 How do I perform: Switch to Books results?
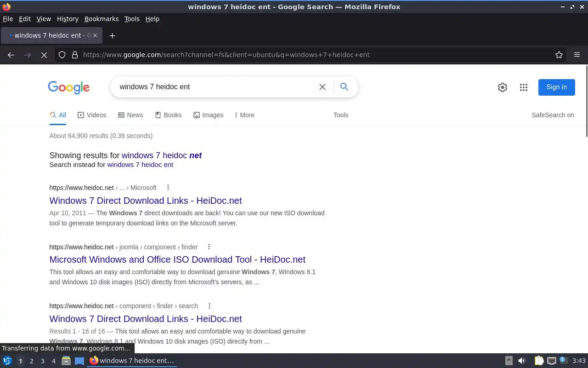[x=168, y=115]
